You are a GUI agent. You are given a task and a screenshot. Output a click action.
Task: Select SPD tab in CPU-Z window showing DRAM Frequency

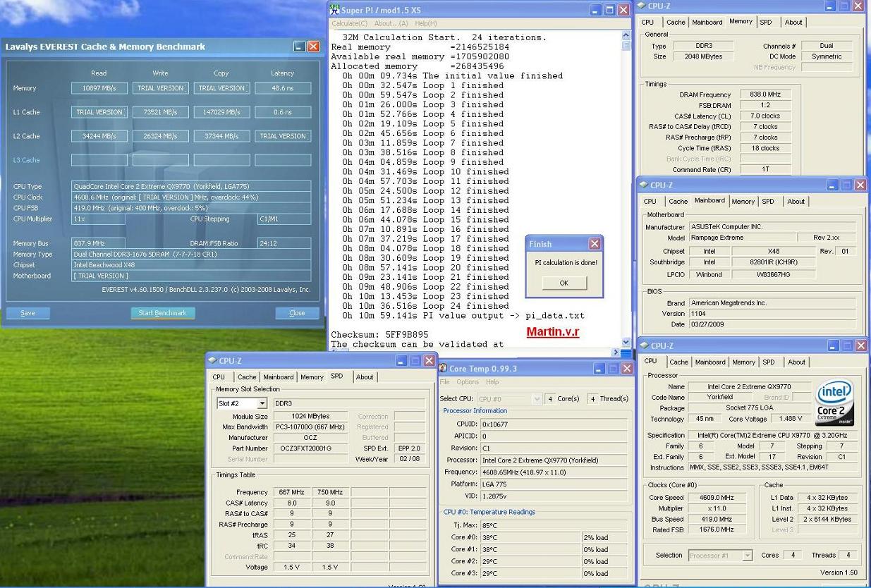[766, 23]
